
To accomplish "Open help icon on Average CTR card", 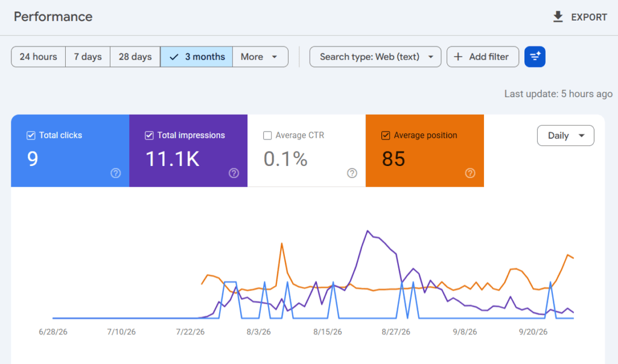I will pyautogui.click(x=352, y=173).
